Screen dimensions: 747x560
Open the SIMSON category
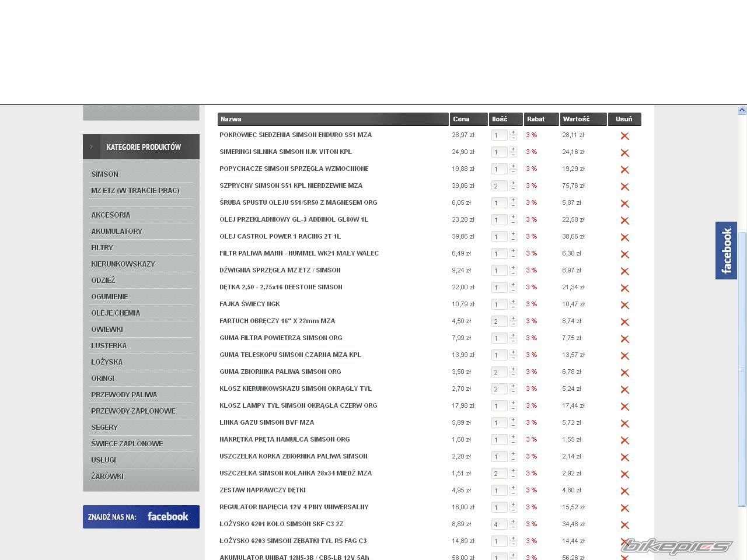click(x=104, y=174)
